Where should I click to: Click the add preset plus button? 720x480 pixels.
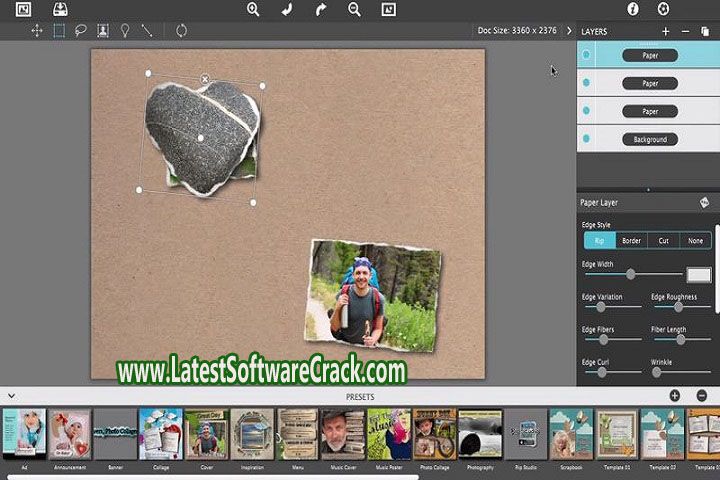tap(674, 396)
